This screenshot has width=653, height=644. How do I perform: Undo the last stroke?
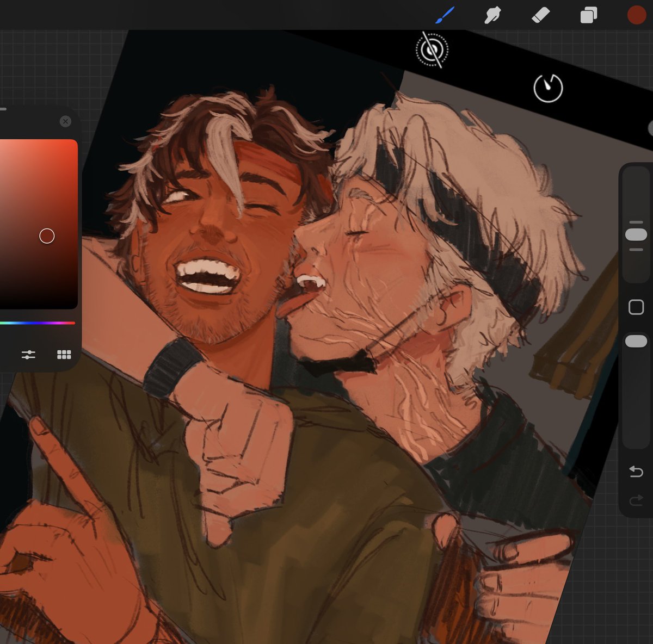636,471
